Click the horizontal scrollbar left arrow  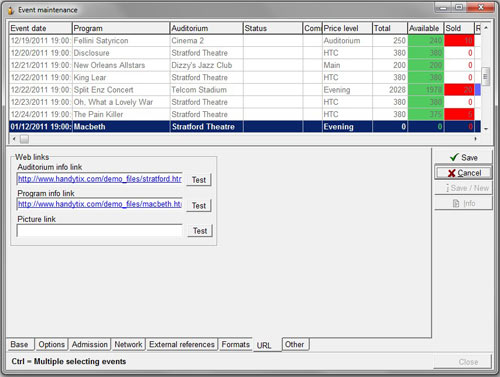click(14, 139)
